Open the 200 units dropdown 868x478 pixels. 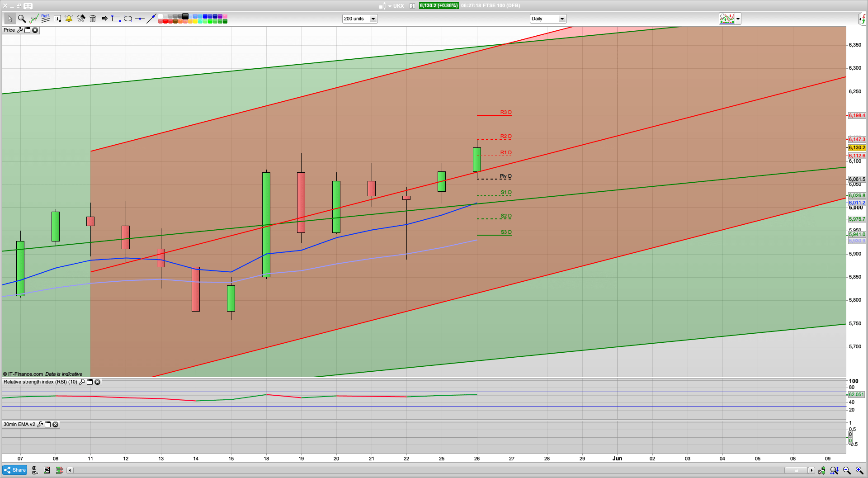point(373,19)
